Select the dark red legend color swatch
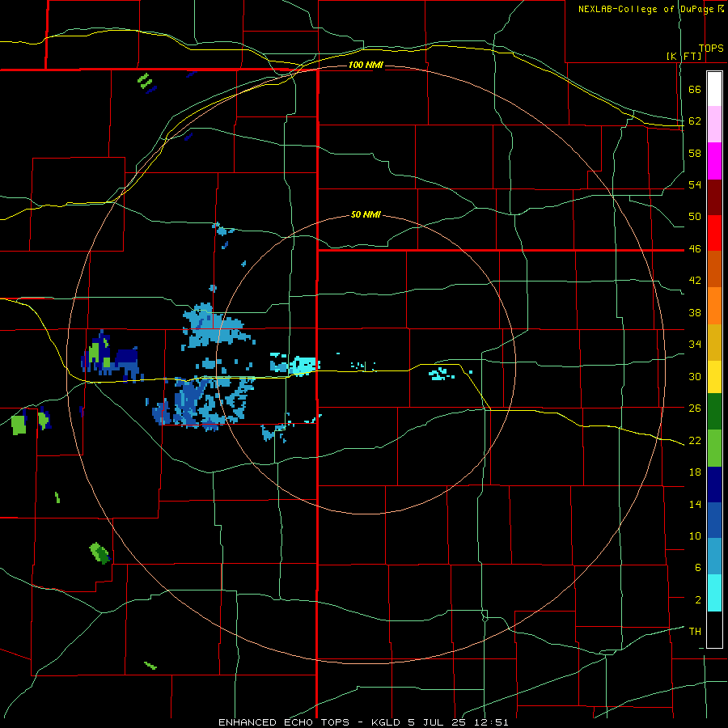 [x=714, y=197]
